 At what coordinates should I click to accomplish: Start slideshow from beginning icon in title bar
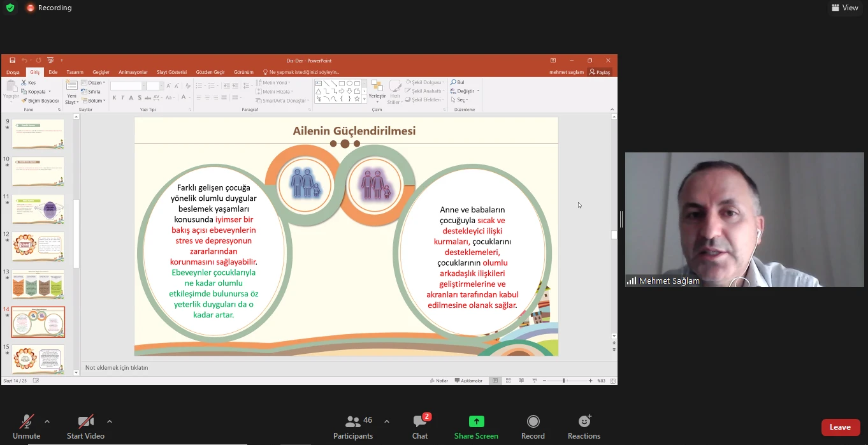coord(50,61)
